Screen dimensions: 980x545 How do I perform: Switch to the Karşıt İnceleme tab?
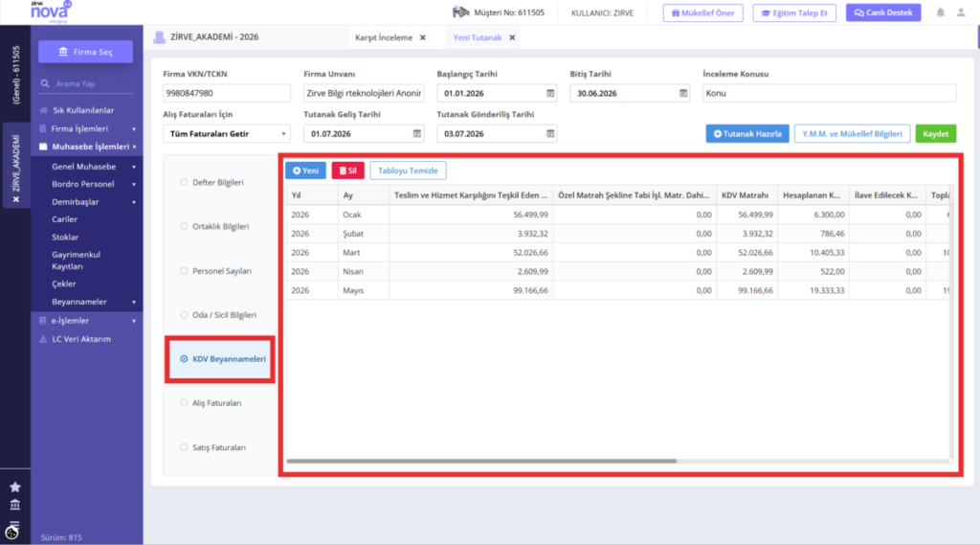(x=384, y=37)
